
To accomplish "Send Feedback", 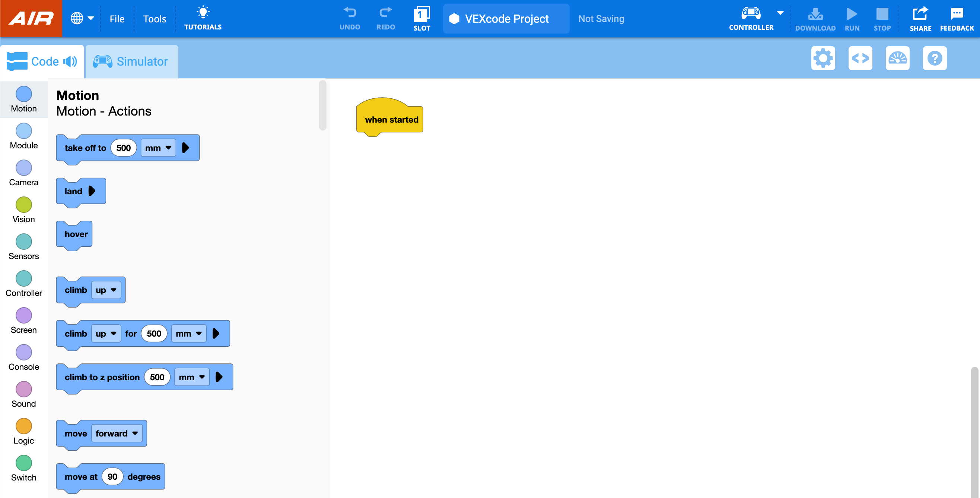I will click(x=957, y=18).
